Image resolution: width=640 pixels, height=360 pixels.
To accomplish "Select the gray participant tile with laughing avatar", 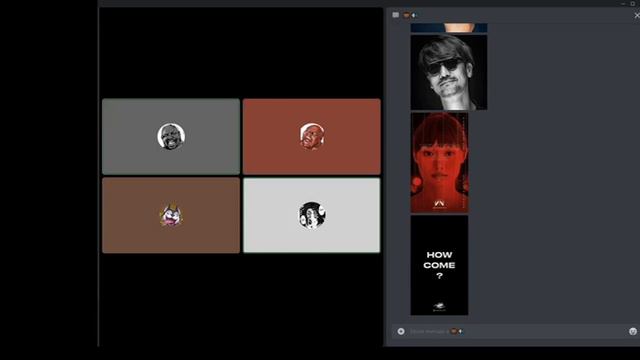I will (x=171, y=136).
